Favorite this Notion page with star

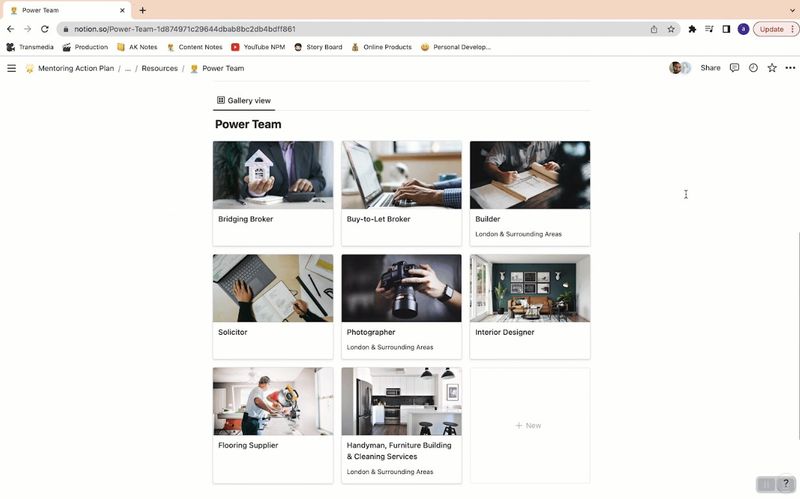(x=771, y=68)
